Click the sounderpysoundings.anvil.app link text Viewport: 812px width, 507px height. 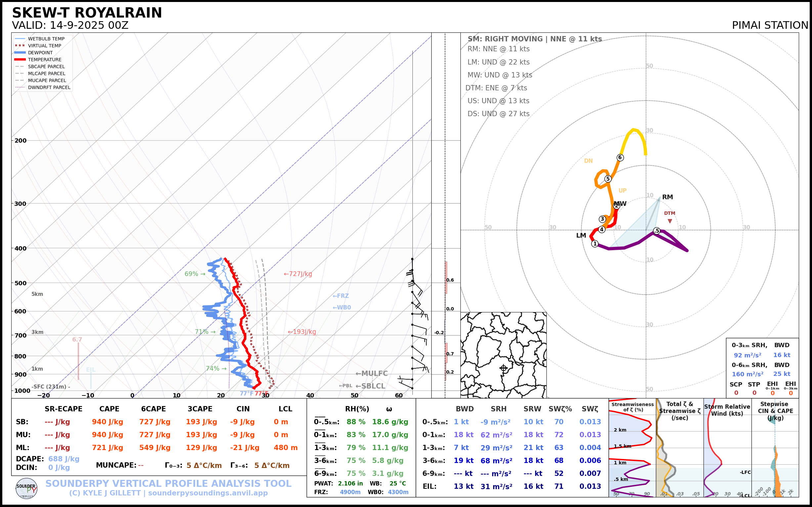click(208, 493)
